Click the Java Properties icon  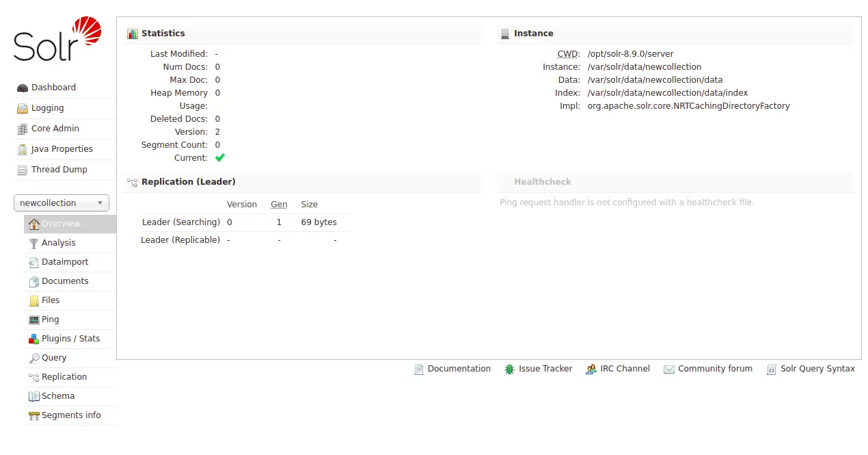[23, 149]
